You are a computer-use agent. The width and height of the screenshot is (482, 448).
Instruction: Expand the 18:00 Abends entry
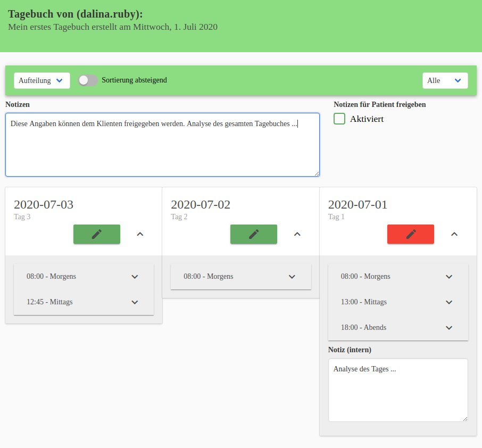[x=448, y=327]
